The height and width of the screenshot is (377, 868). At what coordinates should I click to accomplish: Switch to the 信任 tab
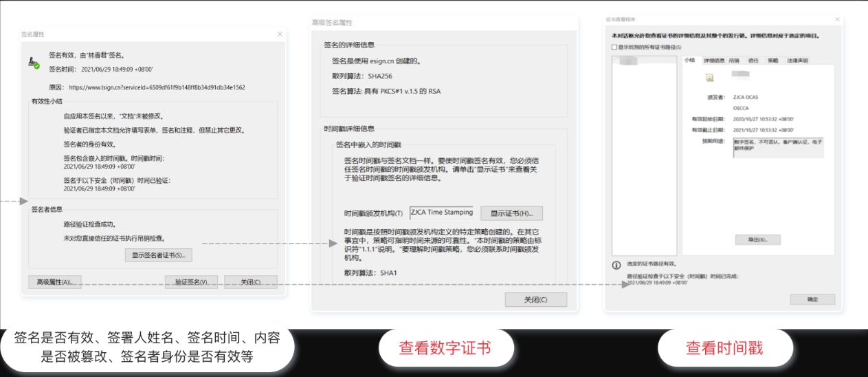[x=754, y=61]
